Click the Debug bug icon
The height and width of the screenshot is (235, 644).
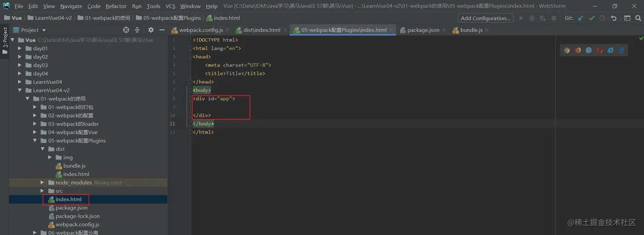tap(532, 18)
